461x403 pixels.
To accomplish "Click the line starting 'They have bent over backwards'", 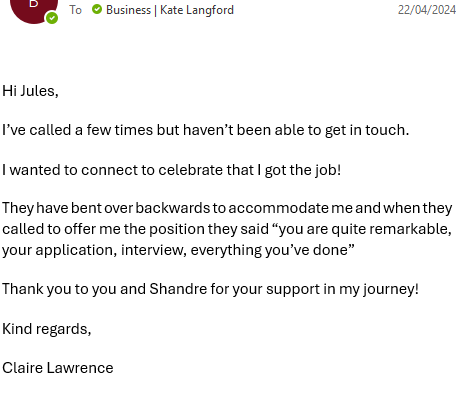I will [x=227, y=208].
